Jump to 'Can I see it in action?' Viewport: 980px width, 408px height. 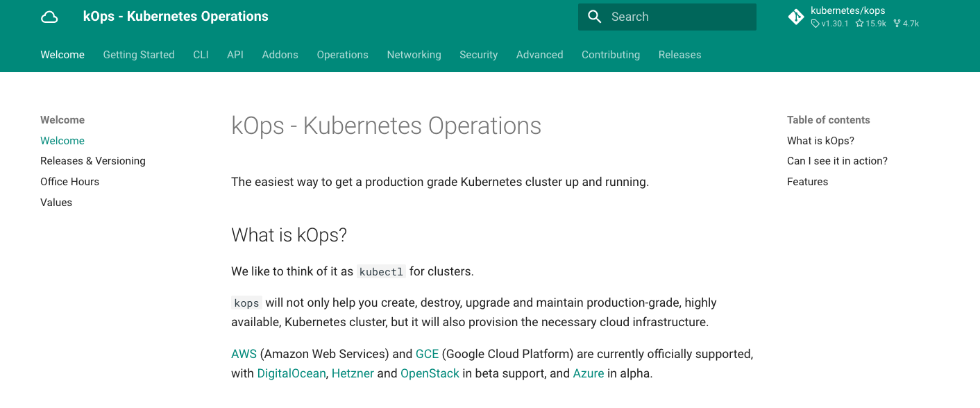(837, 161)
